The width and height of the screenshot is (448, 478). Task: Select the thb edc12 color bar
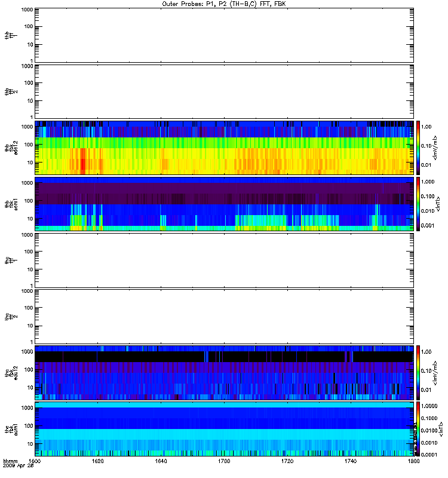click(x=418, y=148)
